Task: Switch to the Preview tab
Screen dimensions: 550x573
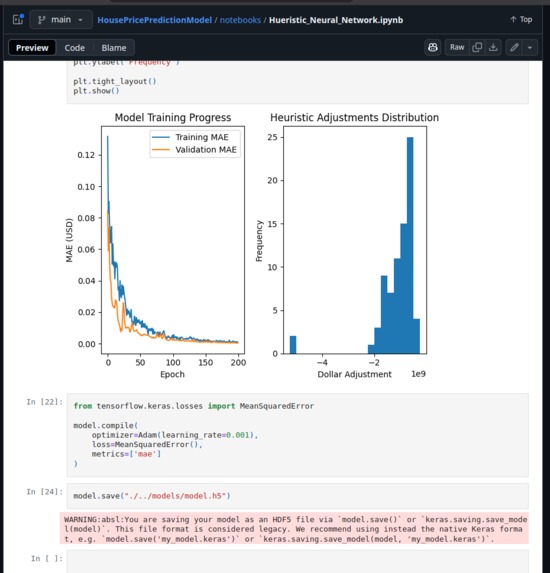Action: point(32,48)
